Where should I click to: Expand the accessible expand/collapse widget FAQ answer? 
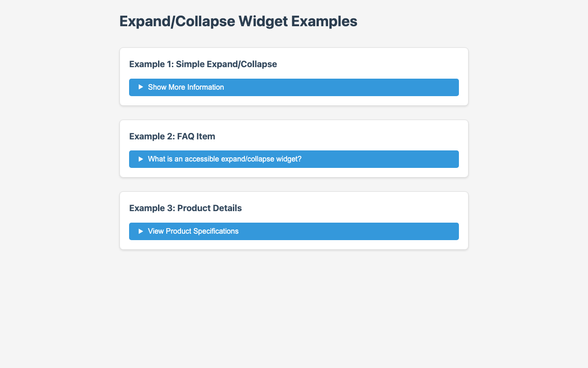click(294, 159)
